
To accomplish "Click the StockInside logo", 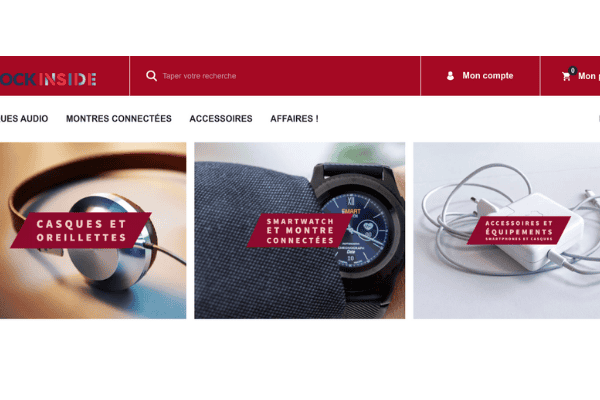I will click(48, 79).
